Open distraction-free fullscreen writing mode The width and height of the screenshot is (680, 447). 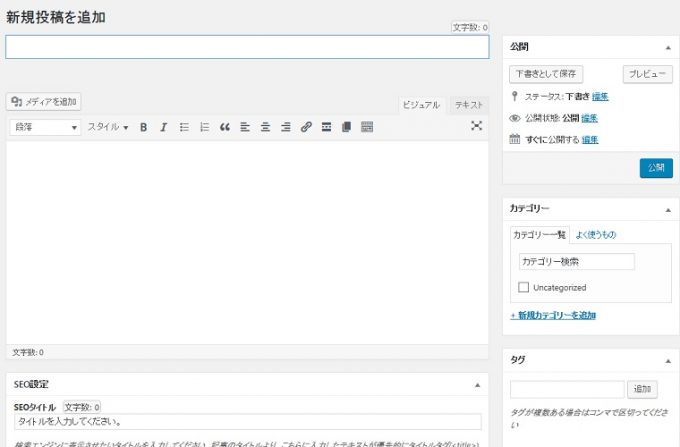476,126
